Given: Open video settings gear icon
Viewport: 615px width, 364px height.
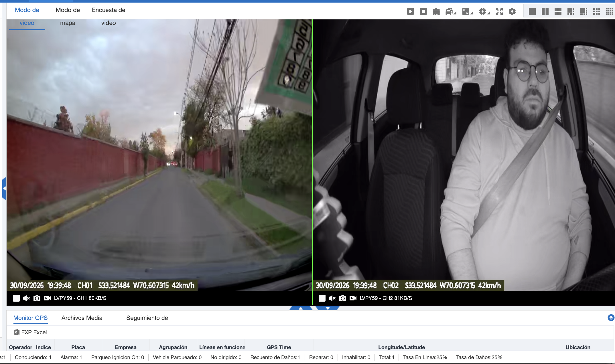Looking at the screenshot, I should (x=512, y=11).
